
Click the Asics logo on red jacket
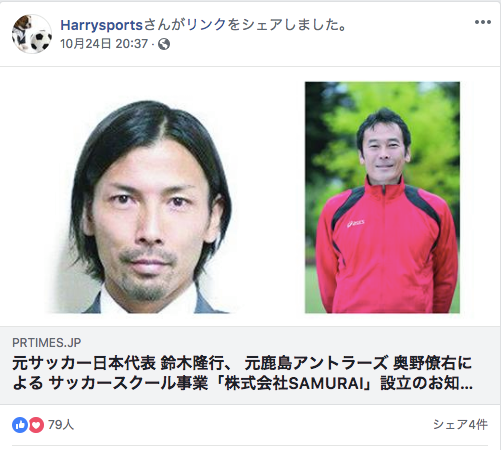[355, 223]
